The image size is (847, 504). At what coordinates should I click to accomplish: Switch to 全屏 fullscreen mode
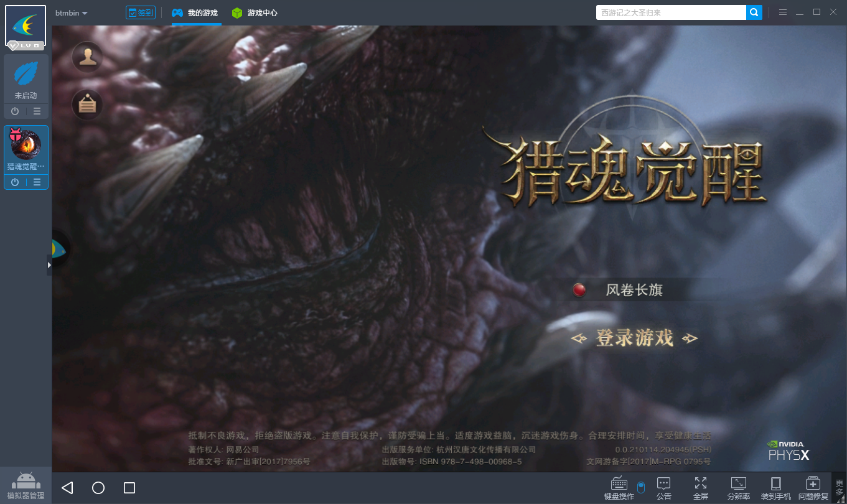(701, 488)
